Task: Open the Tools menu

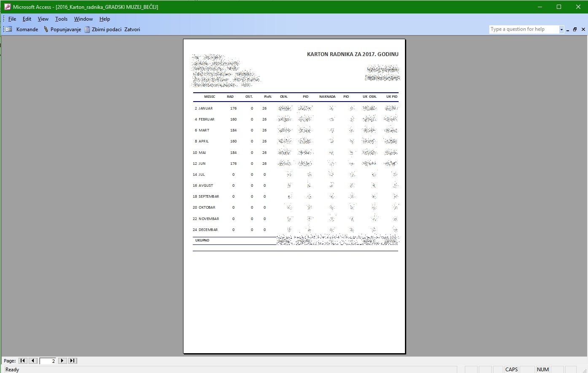Action: point(61,19)
